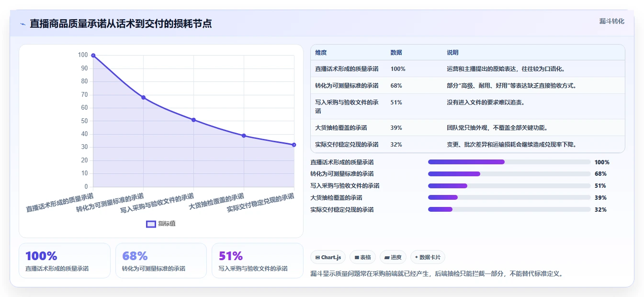Click the 39% label after its progress bar

[x=600, y=197]
